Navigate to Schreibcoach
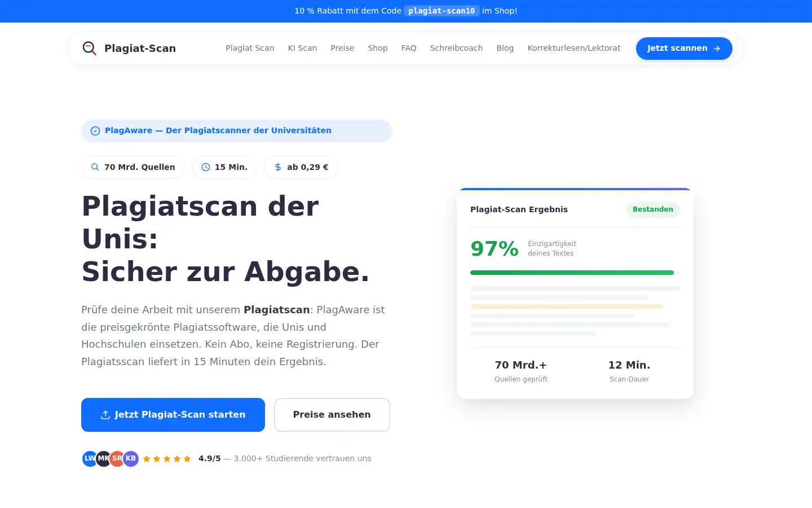 (x=456, y=48)
